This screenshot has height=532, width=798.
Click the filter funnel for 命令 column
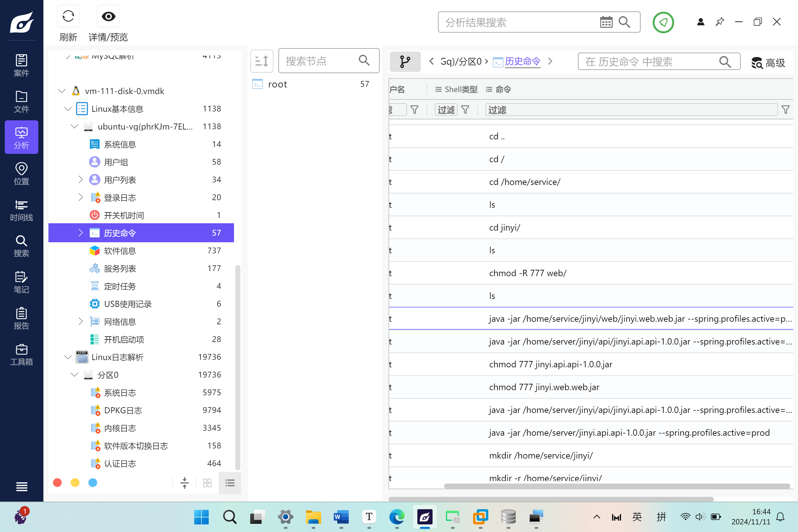(785, 110)
